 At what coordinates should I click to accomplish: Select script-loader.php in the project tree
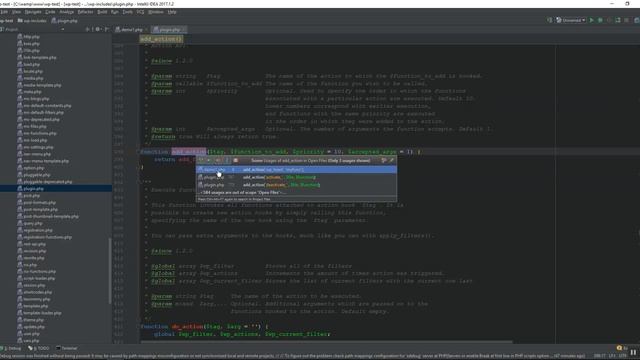36,278
